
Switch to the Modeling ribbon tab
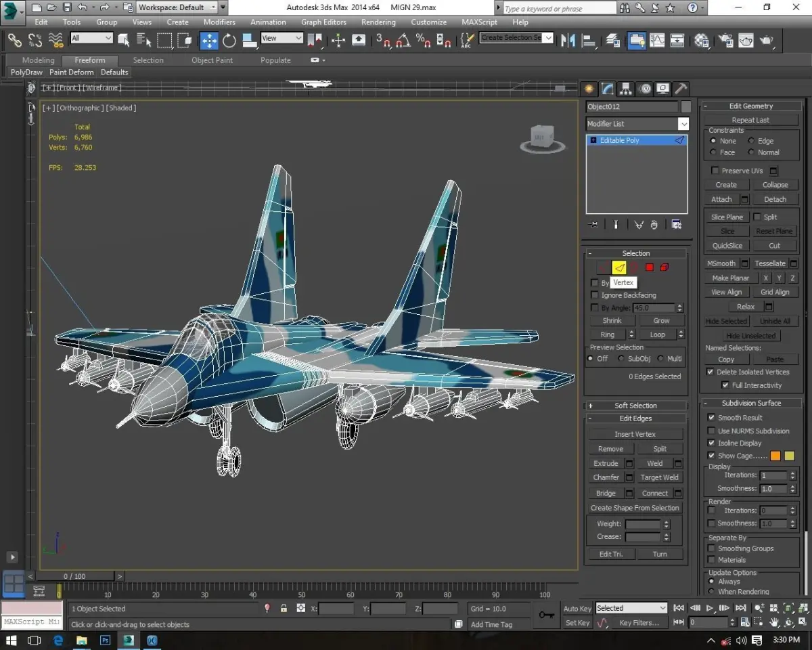38,60
